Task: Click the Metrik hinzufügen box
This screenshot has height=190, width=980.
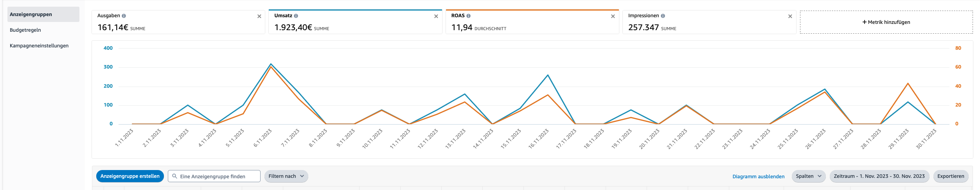Action: click(886, 22)
